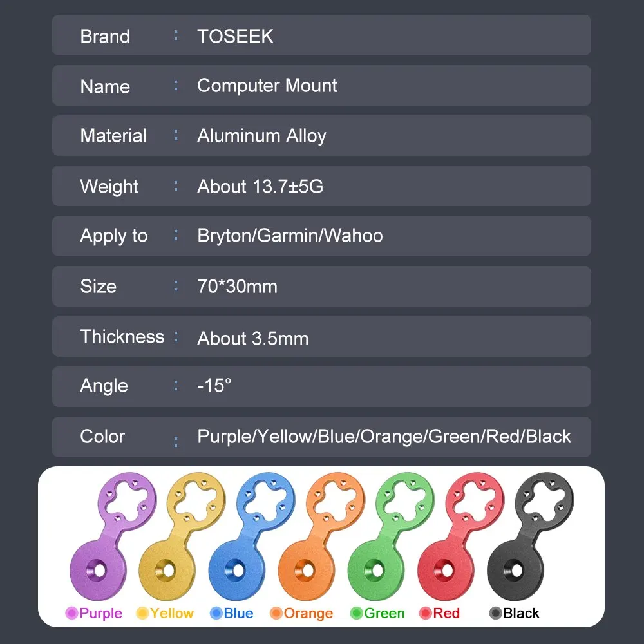
Task: Click the orange computer mount image
Action: 321,536
